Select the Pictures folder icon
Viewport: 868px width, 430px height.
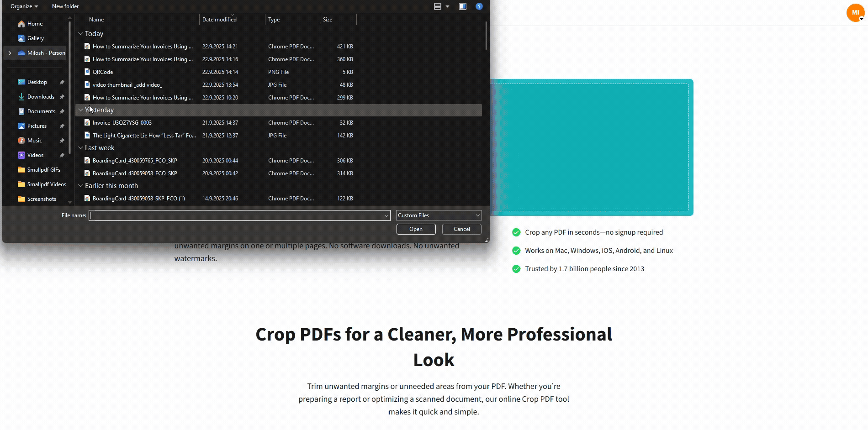click(21, 126)
